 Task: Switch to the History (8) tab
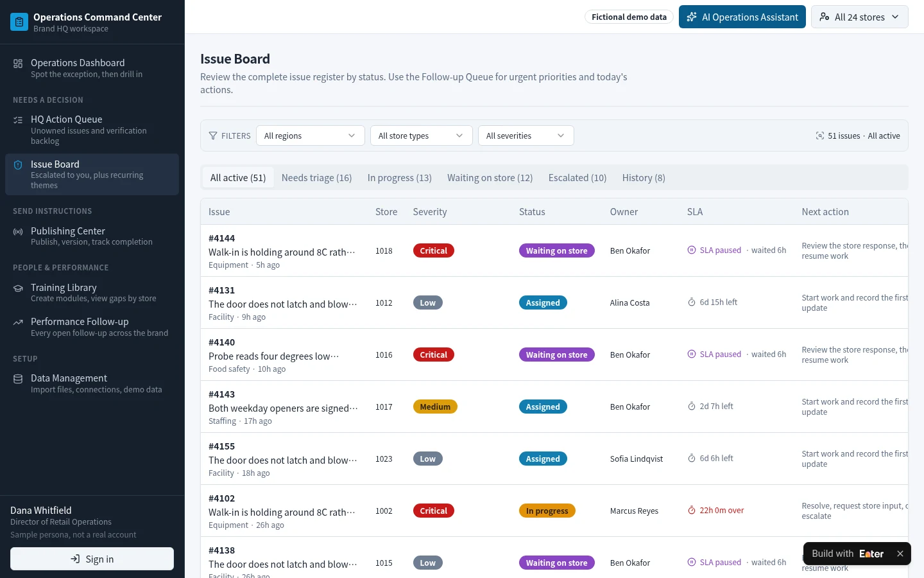click(x=644, y=178)
